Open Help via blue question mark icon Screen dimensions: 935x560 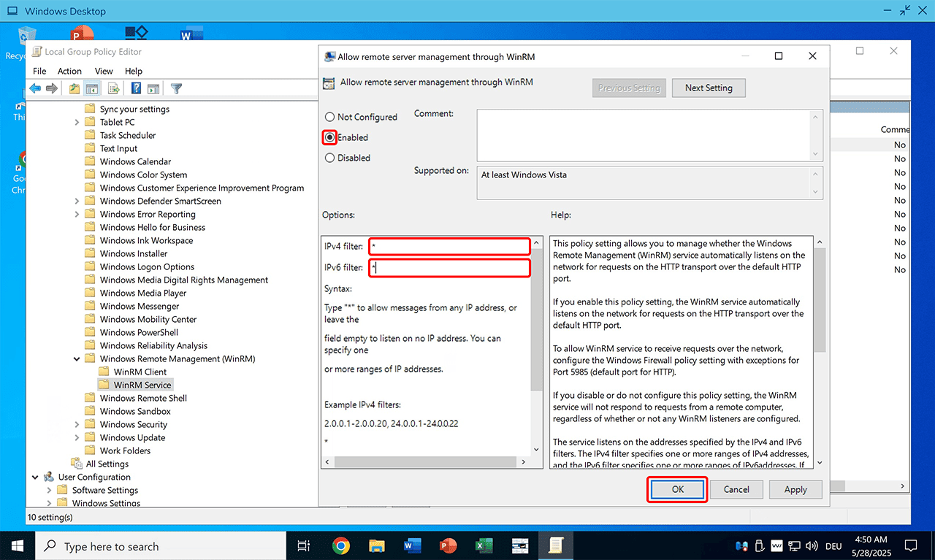tap(136, 88)
